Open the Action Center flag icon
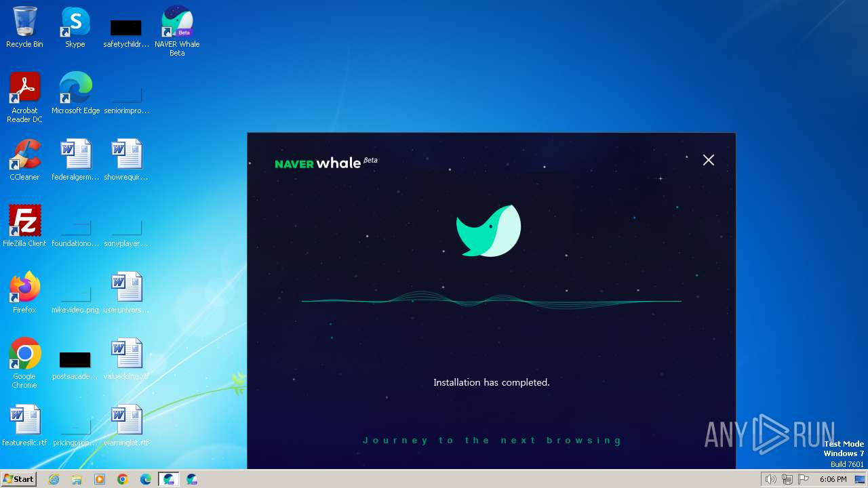 point(804,479)
